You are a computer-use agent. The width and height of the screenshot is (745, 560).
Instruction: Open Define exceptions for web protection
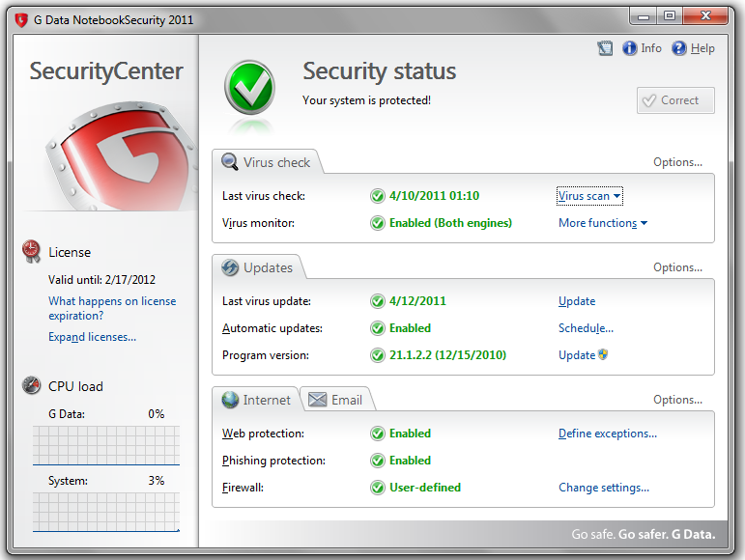(x=608, y=434)
